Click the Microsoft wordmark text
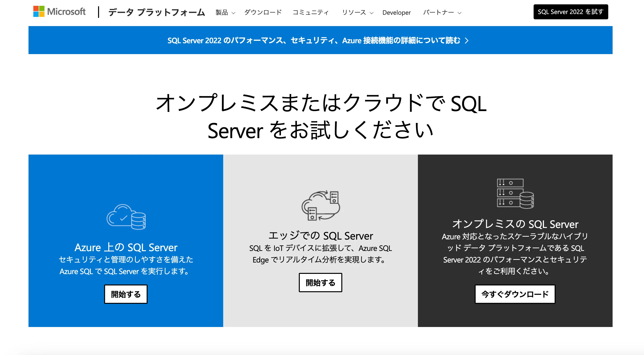644x355 pixels. 66,12
